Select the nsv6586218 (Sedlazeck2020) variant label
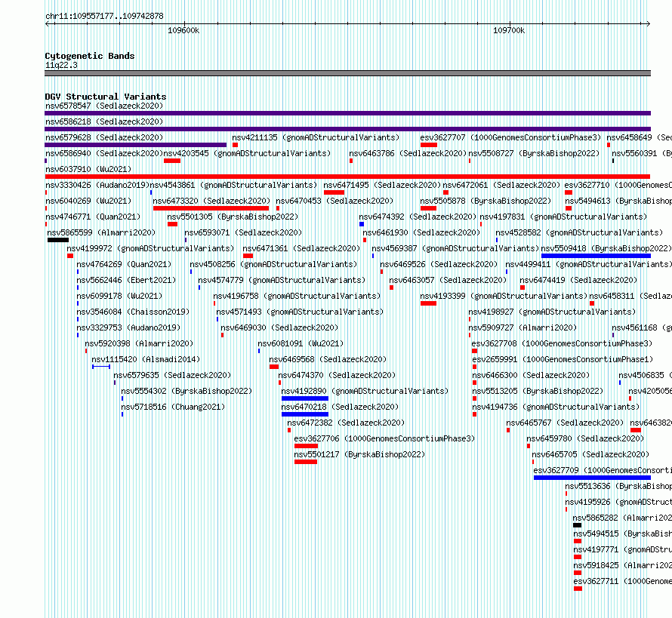This screenshot has height=618, width=672. [104, 121]
